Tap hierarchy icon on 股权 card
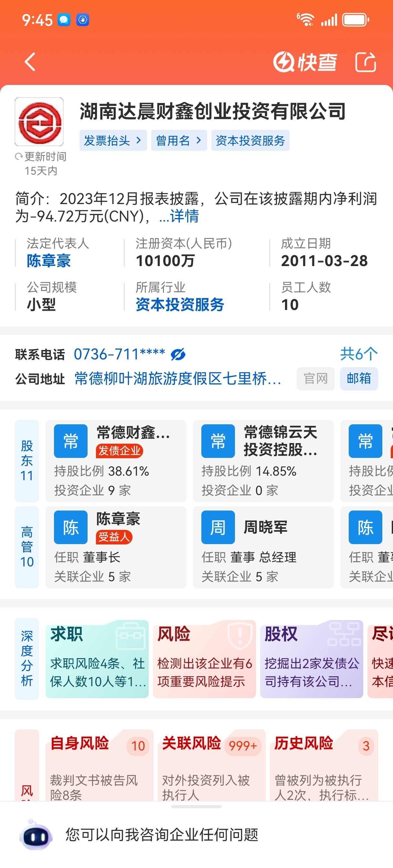The image size is (393, 868). click(x=344, y=634)
